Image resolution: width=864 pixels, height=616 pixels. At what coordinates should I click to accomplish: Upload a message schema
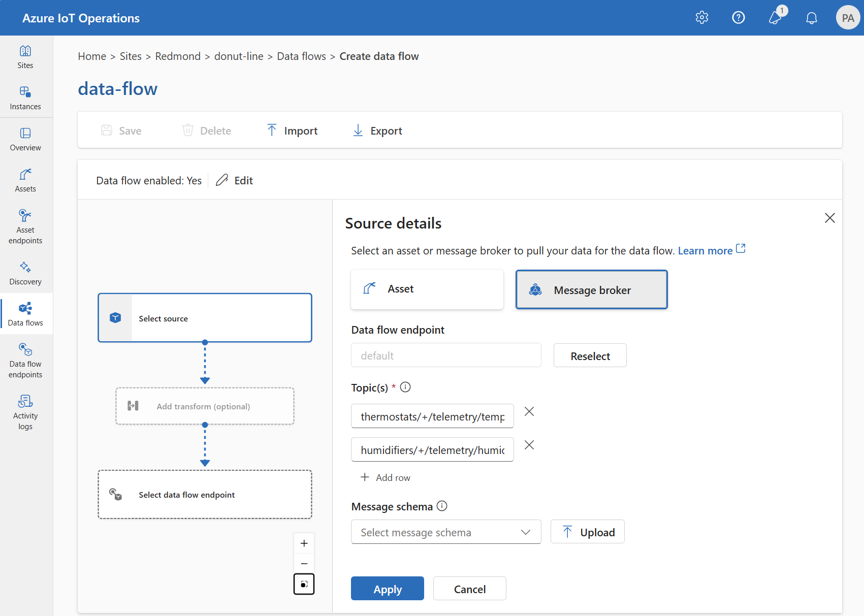[x=588, y=532]
